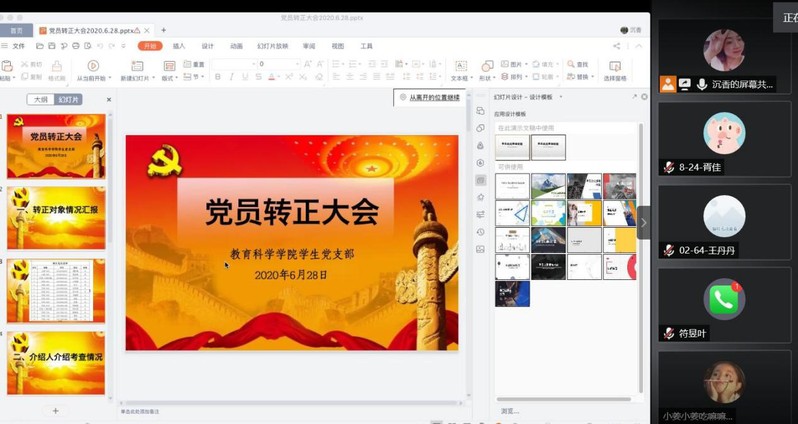The width and height of the screenshot is (798, 424).
Task: Insert a text box with 文本框 icon
Action: (460, 67)
